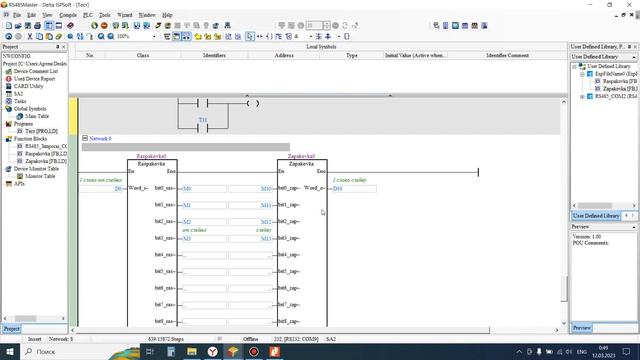640x360 pixels.
Task: Open the View menu
Action: pyautogui.click(x=47, y=15)
